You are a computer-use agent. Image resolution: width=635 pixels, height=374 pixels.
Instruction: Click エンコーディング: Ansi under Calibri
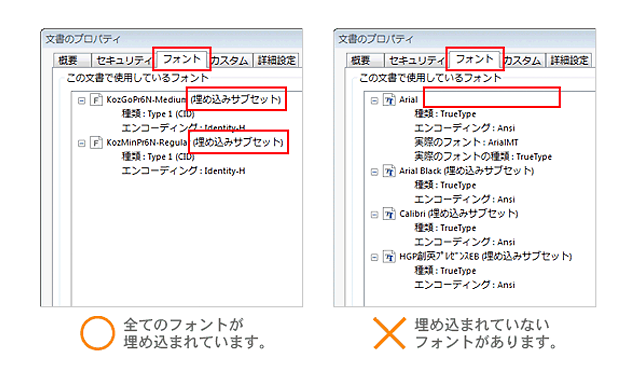465,242
